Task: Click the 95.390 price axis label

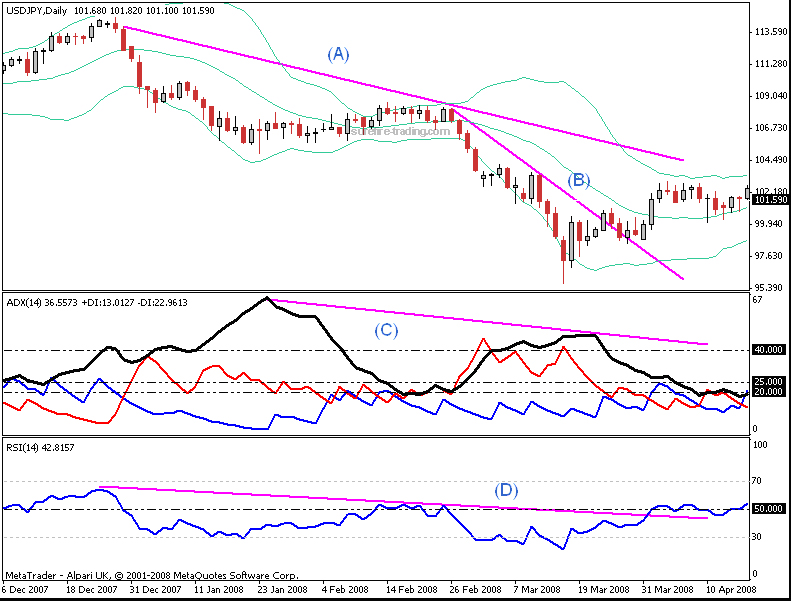Action: coord(770,288)
